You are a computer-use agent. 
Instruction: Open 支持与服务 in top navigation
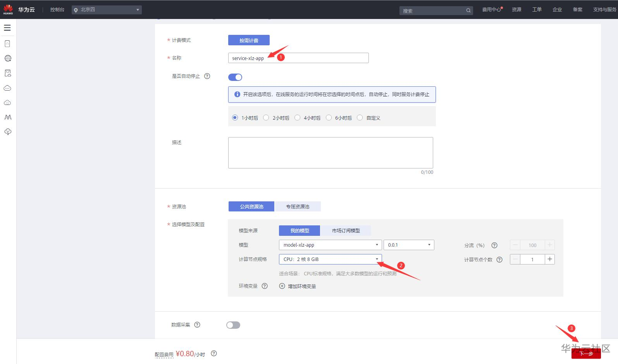[x=604, y=10]
